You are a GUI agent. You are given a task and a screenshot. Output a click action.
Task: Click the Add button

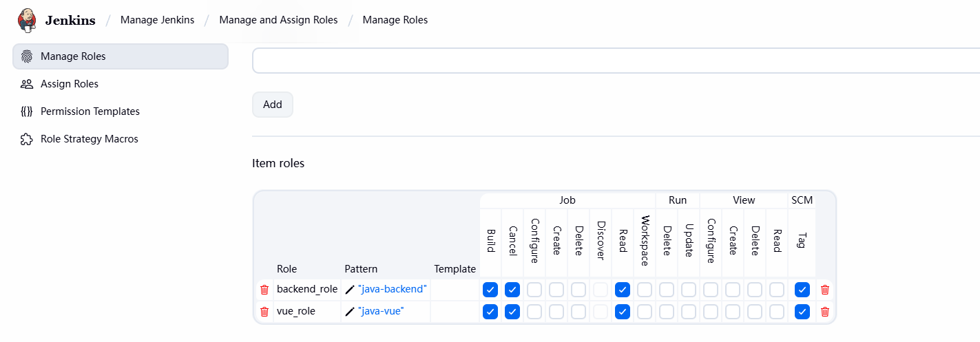point(273,105)
